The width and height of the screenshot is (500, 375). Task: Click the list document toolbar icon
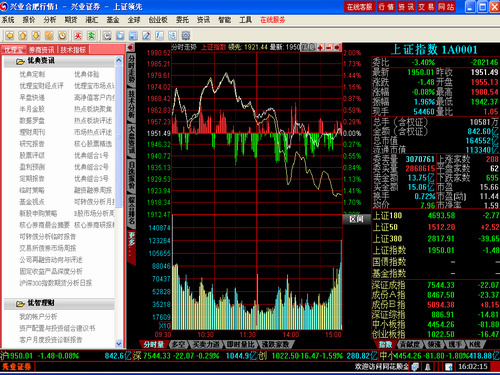coord(172,35)
